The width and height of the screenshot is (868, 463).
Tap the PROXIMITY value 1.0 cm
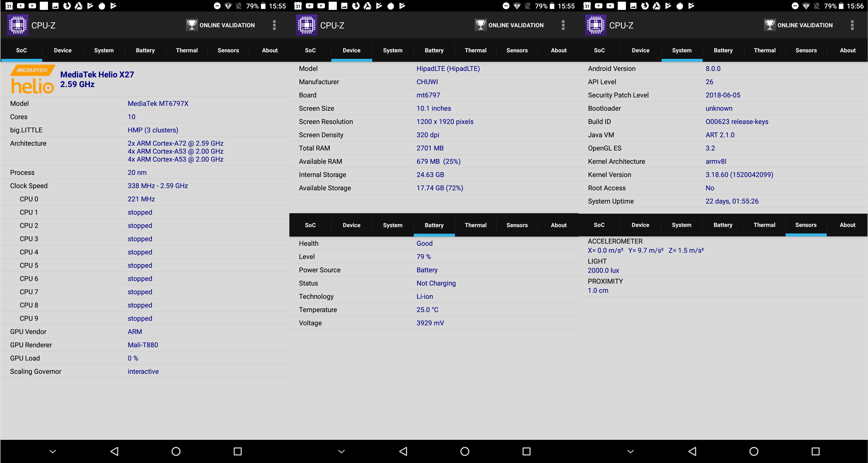click(x=598, y=291)
